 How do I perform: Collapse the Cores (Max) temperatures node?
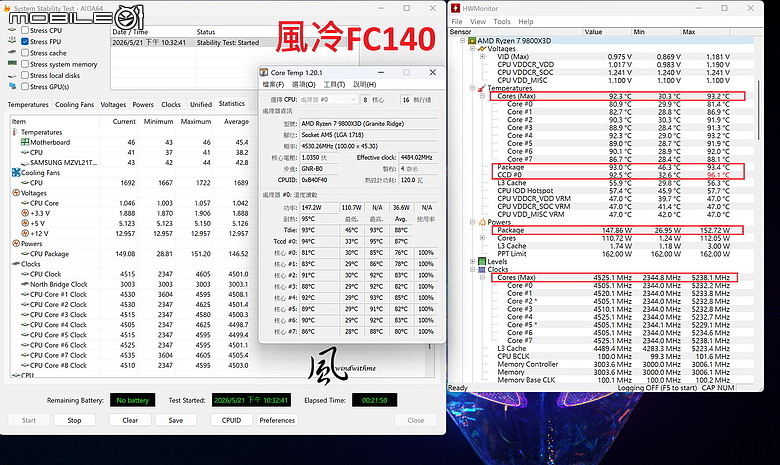482,96
